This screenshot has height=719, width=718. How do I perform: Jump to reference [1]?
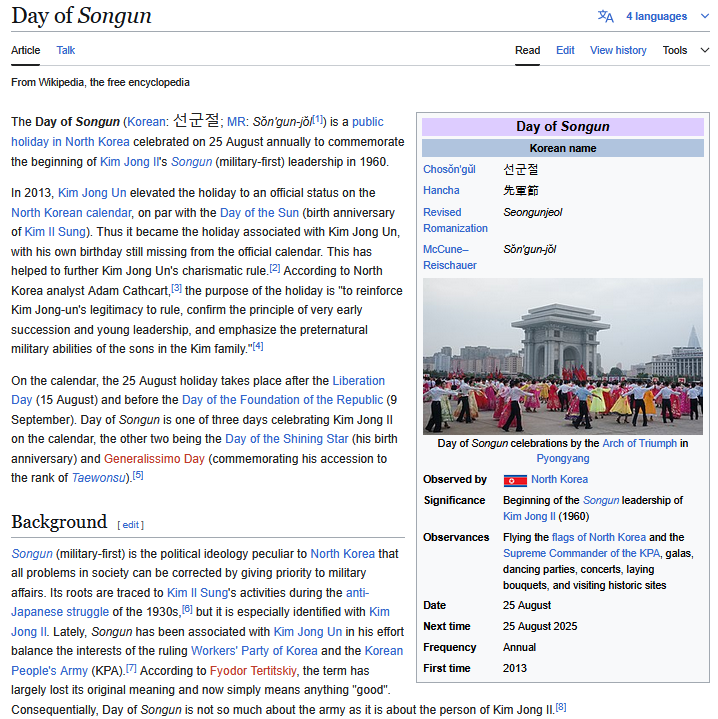tap(318, 118)
